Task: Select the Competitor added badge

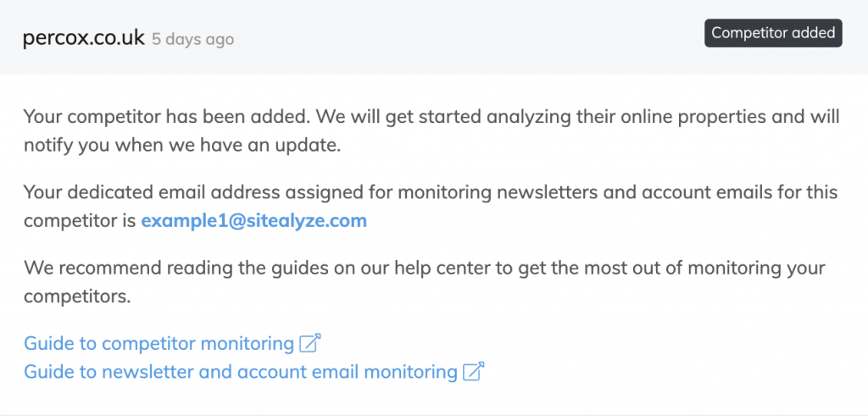Action: click(x=773, y=33)
